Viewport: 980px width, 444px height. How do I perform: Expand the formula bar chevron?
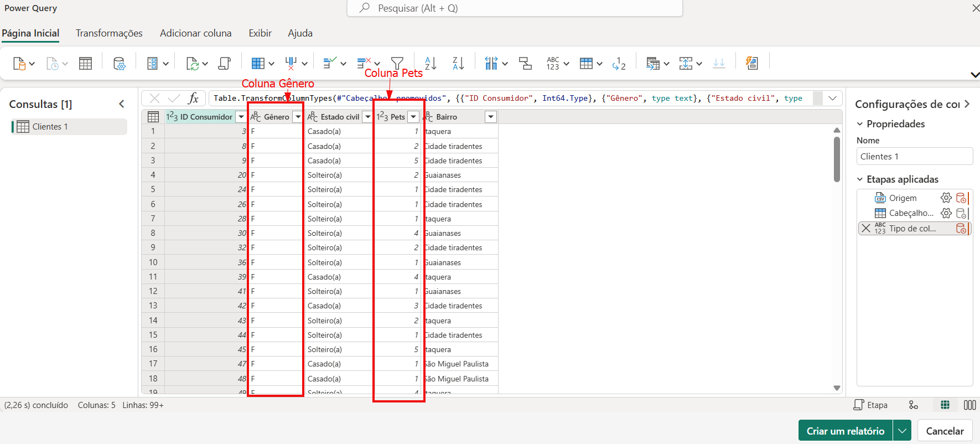pos(833,99)
